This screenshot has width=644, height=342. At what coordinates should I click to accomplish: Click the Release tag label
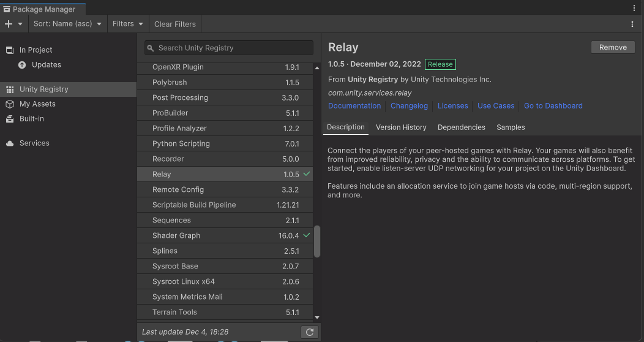[440, 64]
